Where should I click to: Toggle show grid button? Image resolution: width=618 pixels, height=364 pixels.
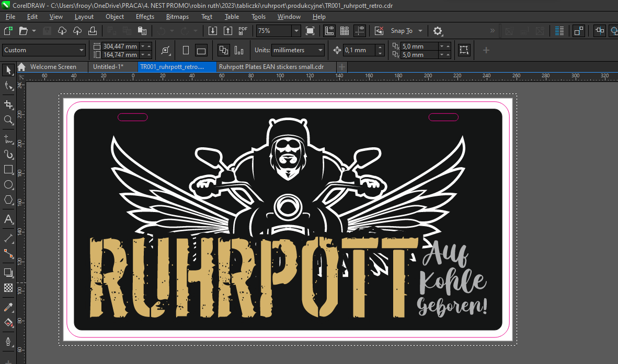(345, 31)
